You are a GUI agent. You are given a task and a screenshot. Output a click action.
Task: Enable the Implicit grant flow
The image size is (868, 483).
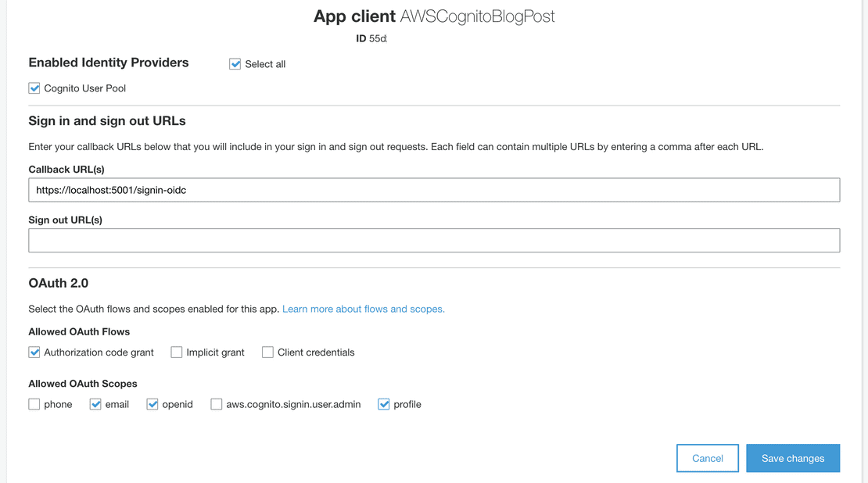[177, 352]
